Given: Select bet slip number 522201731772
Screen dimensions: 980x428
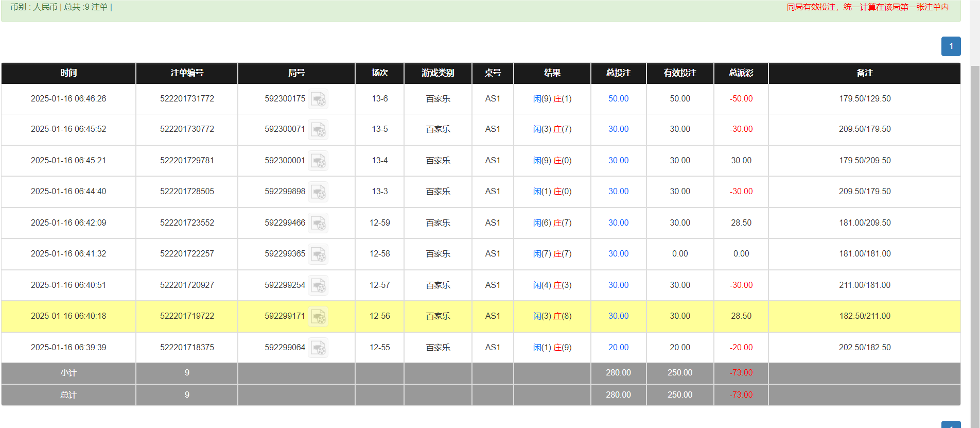Looking at the screenshot, I should pos(187,99).
